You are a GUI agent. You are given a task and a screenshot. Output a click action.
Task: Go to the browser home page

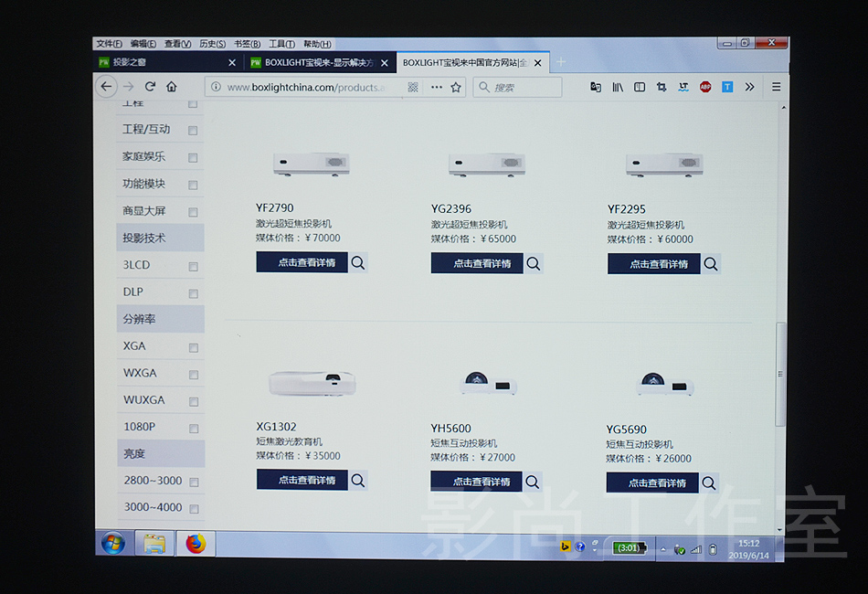tap(172, 87)
